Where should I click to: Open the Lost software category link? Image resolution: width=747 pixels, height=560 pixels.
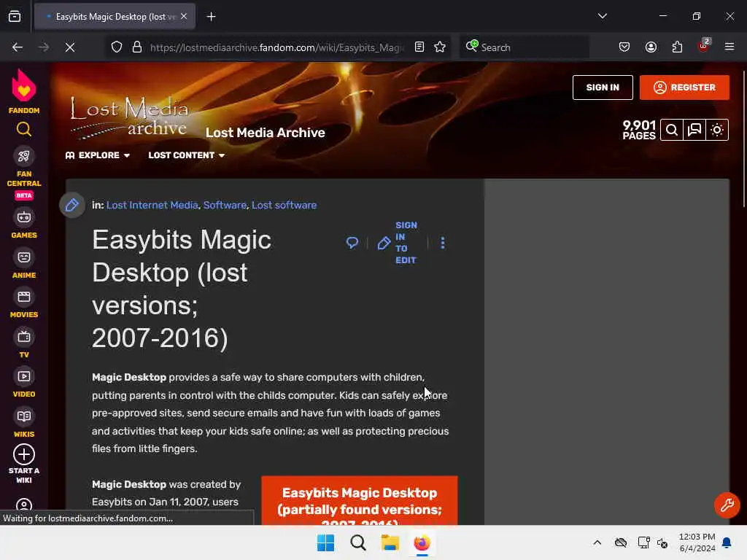[284, 205]
